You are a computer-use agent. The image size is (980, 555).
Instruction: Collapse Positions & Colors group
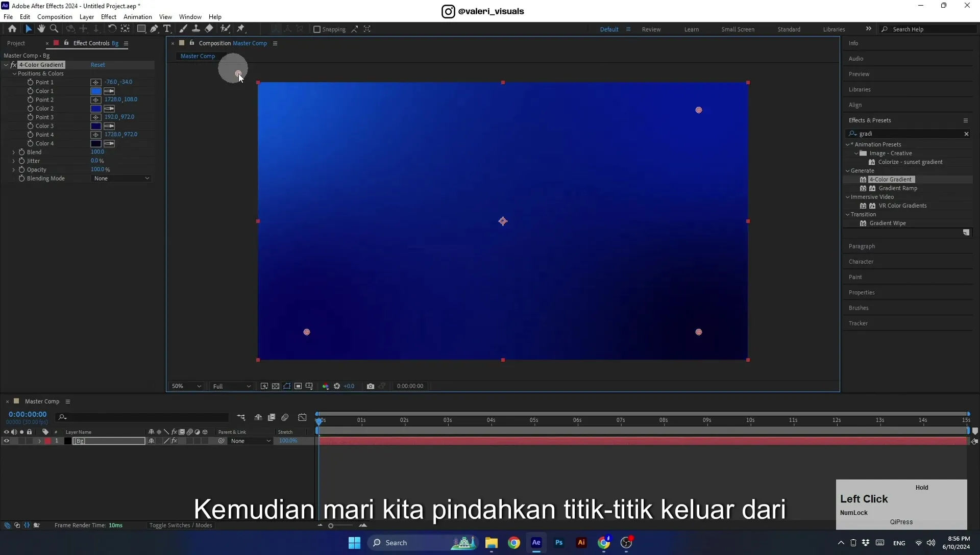click(15, 73)
